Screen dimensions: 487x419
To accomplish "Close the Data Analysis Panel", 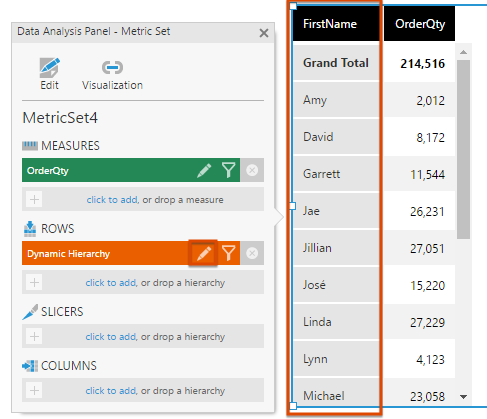I will 264,33.
